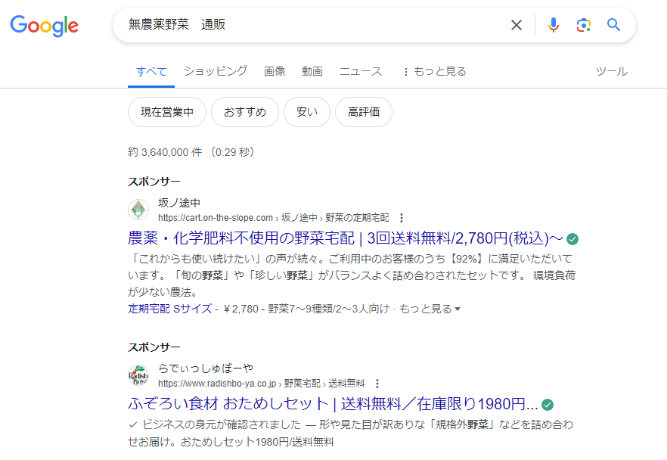Image resolution: width=667 pixels, height=460 pixels.
Task: Click the first スポンサー label above 坂ノ途中
Action: pyautogui.click(x=154, y=182)
